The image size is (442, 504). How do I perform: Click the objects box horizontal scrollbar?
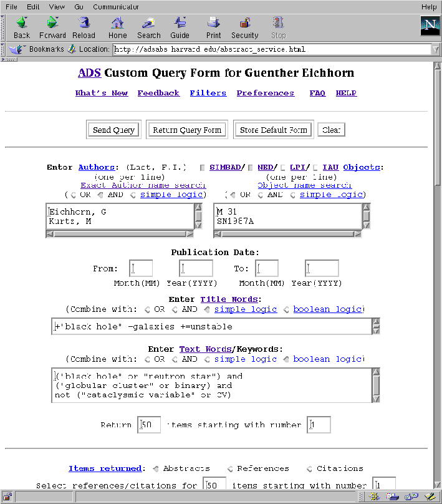click(x=287, y=234)
